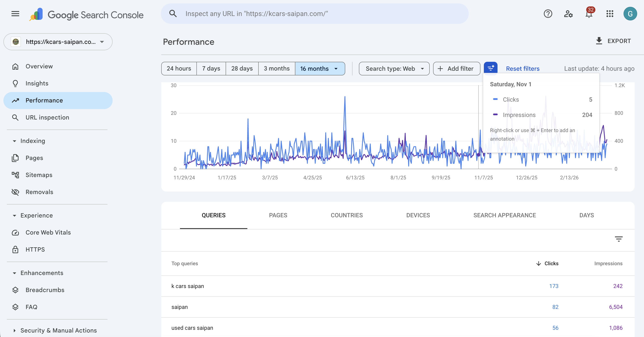Click the notifications bell icon
The image size is (644, 337).
coord(589,14)
